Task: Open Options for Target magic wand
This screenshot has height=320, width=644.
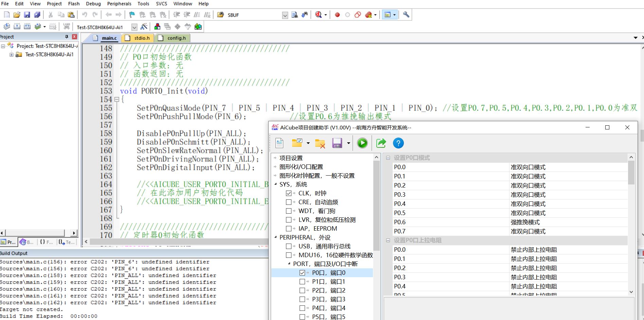Action: [x=144, y=26]
